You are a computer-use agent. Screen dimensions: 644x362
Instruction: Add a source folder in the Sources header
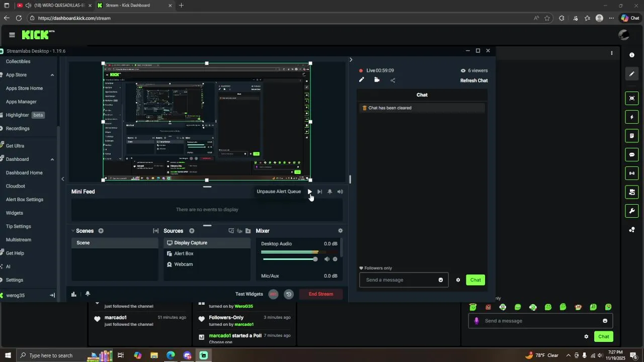(x=248, y=231)
